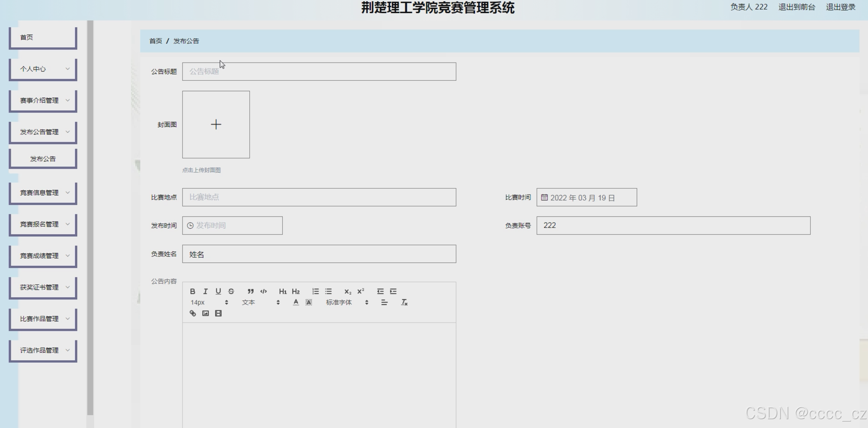Insert an image into the announcement content
The height and width of the screenshot is (428, 868).
pyautogui.click(x=206, y=313)
